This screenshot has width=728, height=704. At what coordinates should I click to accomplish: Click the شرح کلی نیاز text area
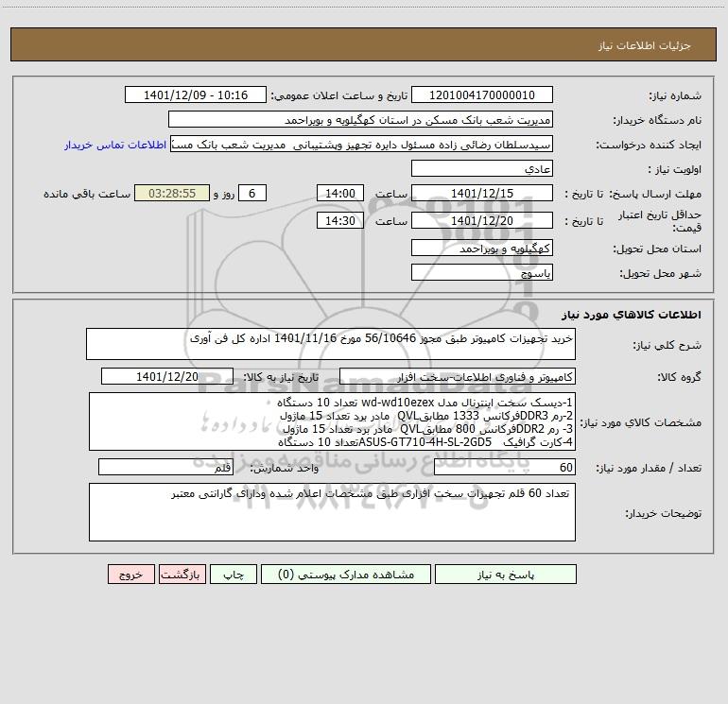click(331, 344)
